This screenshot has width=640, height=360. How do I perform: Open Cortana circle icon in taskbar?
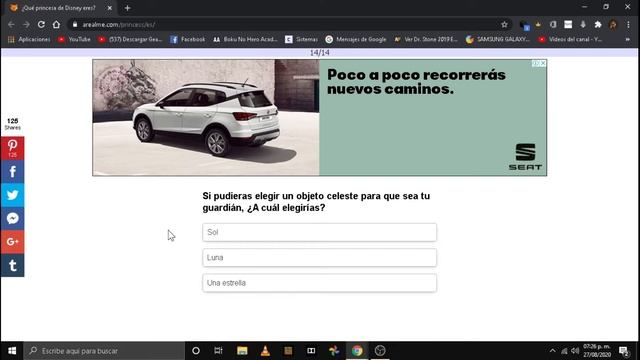196,351
